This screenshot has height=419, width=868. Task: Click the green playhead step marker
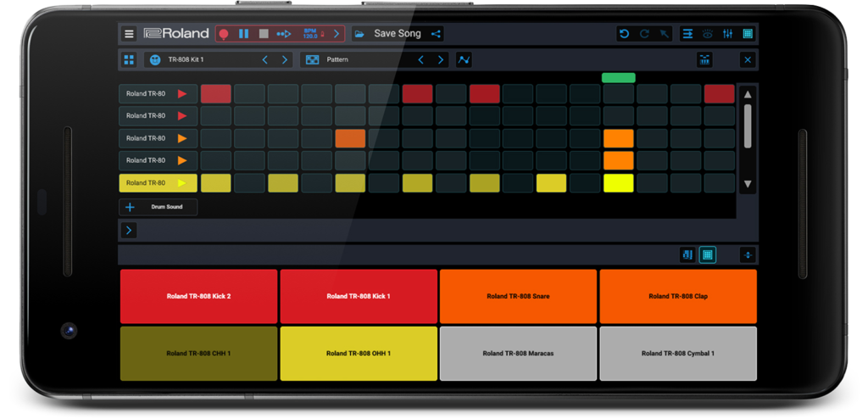[x=618, y=78]
